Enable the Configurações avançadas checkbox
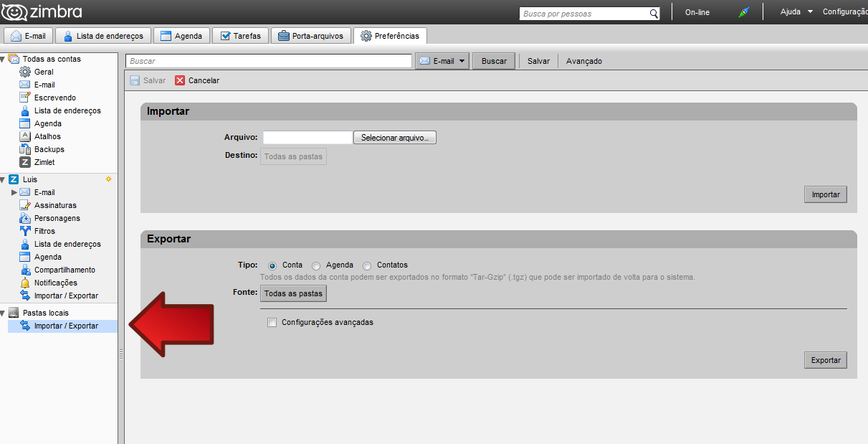Viewport: 868px width, 444px height. pos(272,323)
